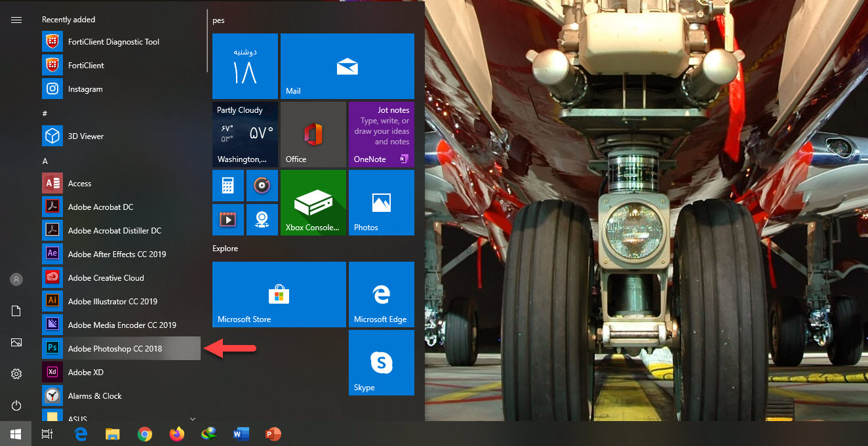Open the Microsoft Store tile

click(279, 294)
